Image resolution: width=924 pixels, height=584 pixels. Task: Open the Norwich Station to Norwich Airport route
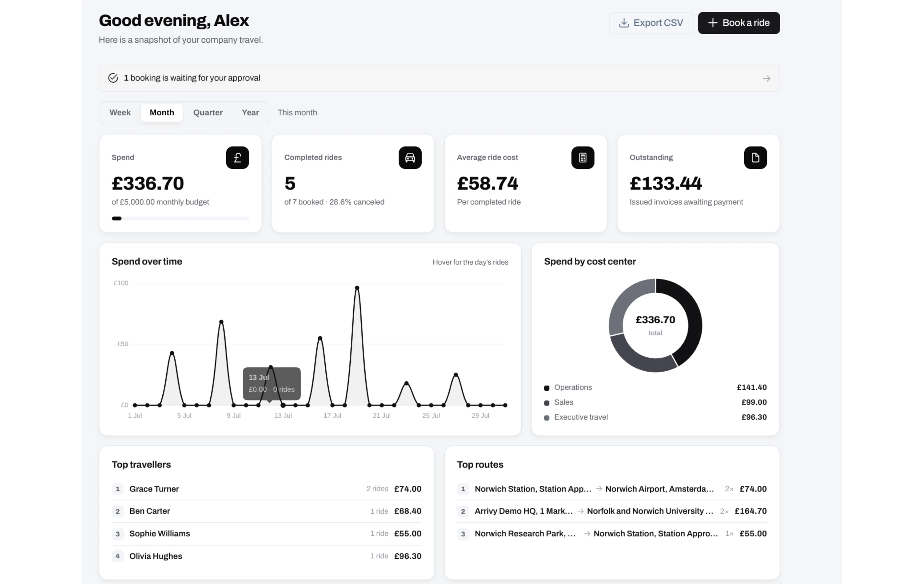pyautogui.click(x=612, y=489)
